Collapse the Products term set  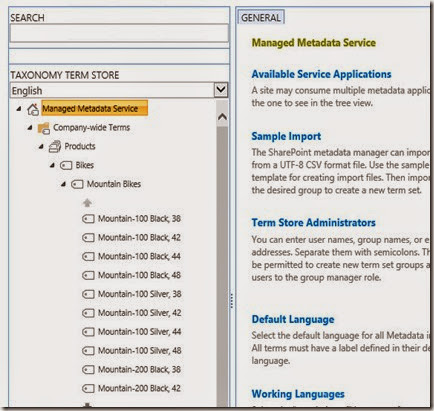(x=41, y=146)
